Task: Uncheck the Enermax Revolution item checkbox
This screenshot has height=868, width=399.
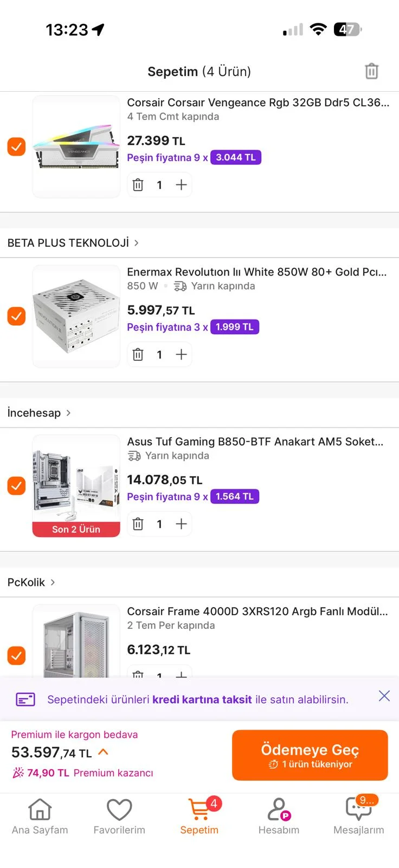Action: coord(16,316)
